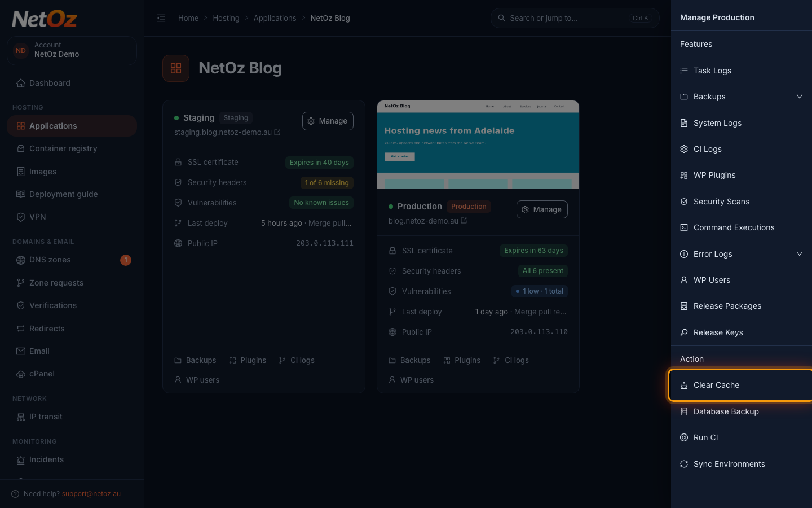This screenshot has width=812, height=508.
Task: Open staging site external link icon
Action: point(277,133)
